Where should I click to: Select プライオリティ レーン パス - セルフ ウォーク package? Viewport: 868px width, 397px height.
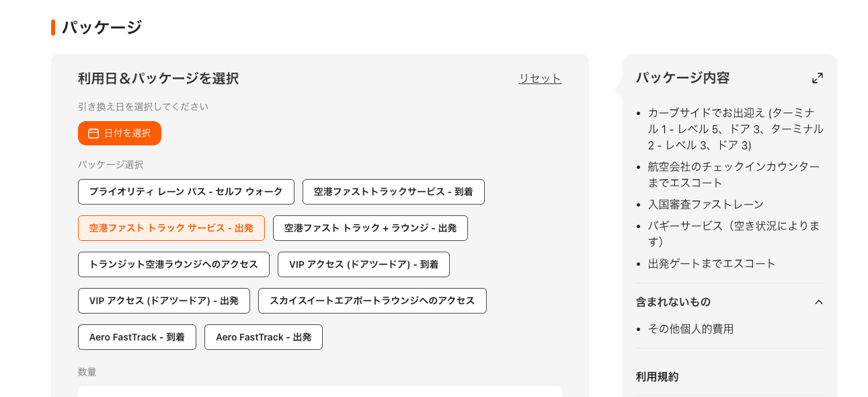point(186,192)
